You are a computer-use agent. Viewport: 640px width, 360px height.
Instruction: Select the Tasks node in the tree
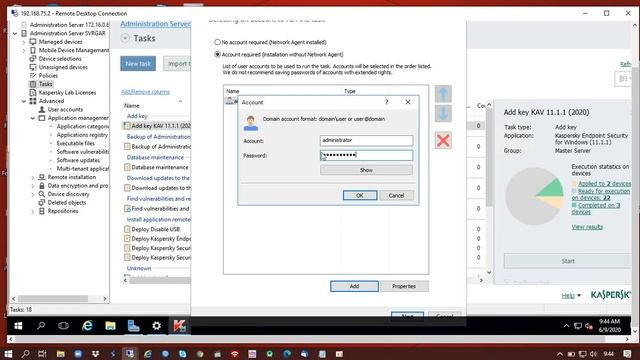point(45,84)
